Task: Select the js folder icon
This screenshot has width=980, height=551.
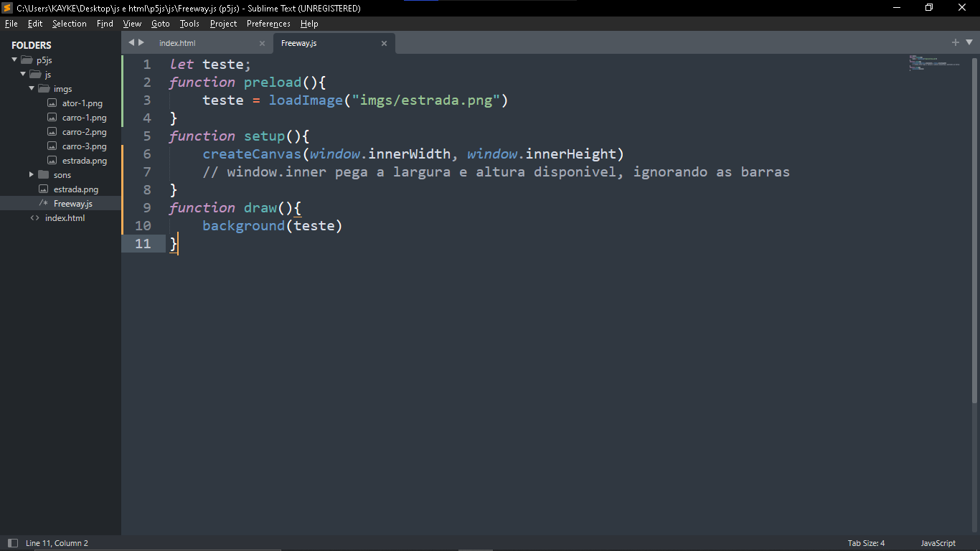Action: point(35,75)
